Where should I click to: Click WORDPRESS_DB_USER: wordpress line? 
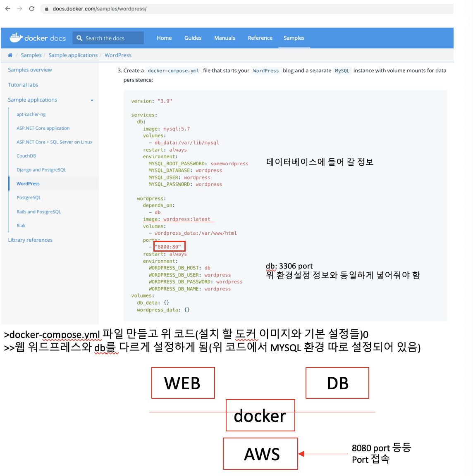pos(189,275)
